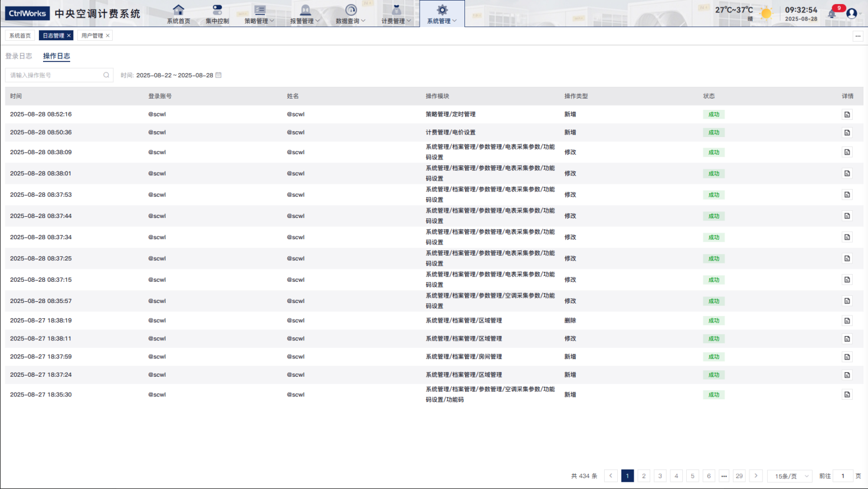View details icon for 策略管理... no, the 计费管理/电价设置 row
The image size is (868, 489).
(x=847, y=132)
